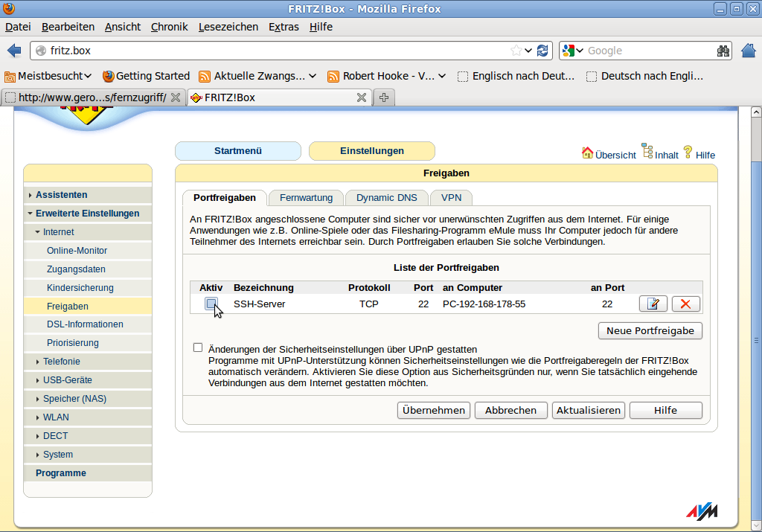The width and height of the screenshot is (762, 532).
Task: Toggle the Aktiv checkbox for SSH-Server
Action: click(211, 304)
